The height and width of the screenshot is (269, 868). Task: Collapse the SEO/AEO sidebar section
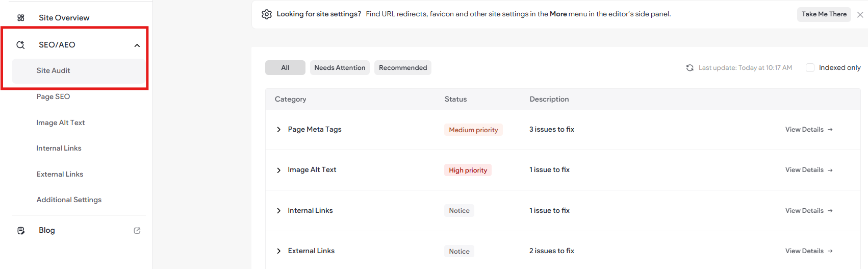pyautogui.click(x=137, y=45)
